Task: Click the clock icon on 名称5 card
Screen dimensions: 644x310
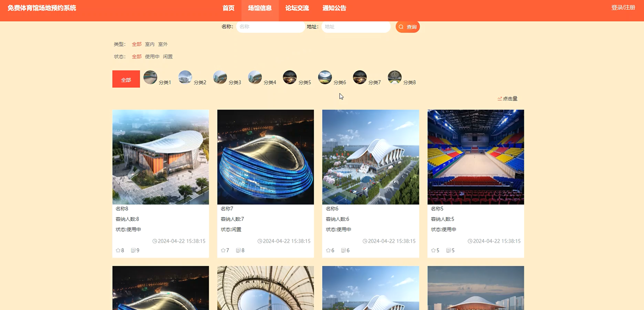Action: point(470,241)
